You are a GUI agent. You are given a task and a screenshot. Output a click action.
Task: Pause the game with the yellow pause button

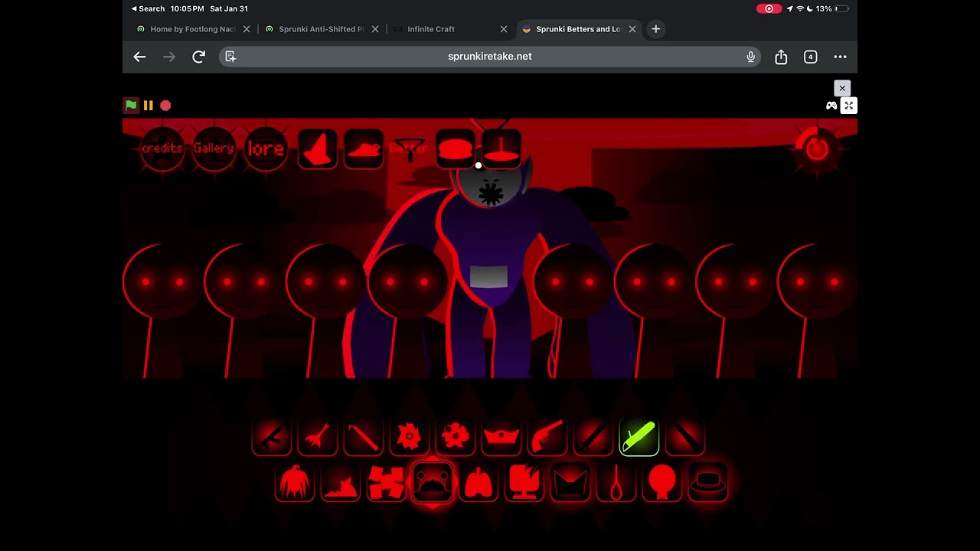[x=149, y=106]
